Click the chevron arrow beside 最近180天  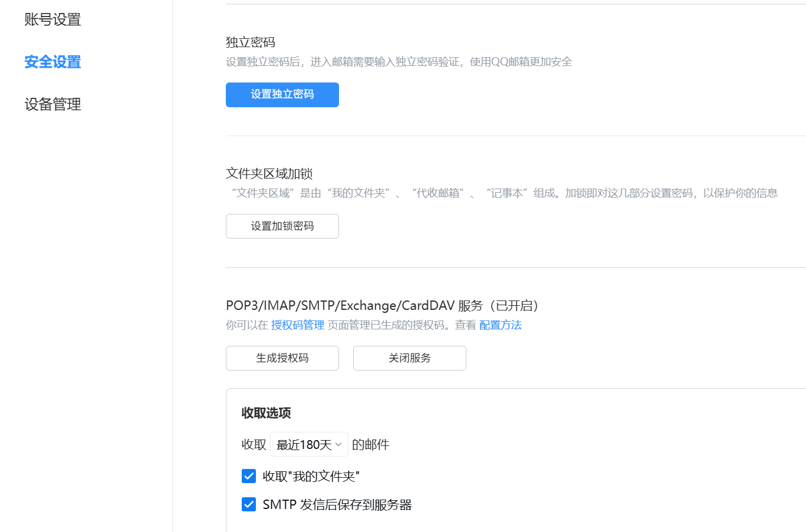point(338,445)
